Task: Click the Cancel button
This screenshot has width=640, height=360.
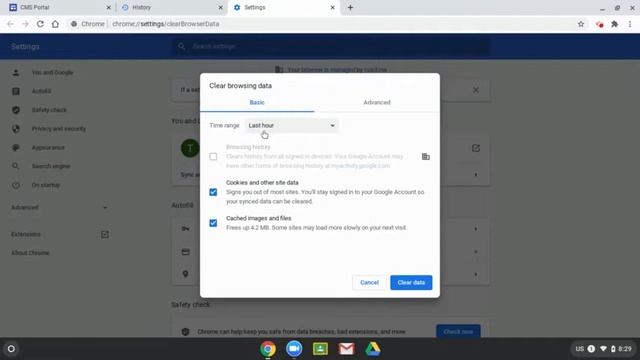Action: coord(369,282)
